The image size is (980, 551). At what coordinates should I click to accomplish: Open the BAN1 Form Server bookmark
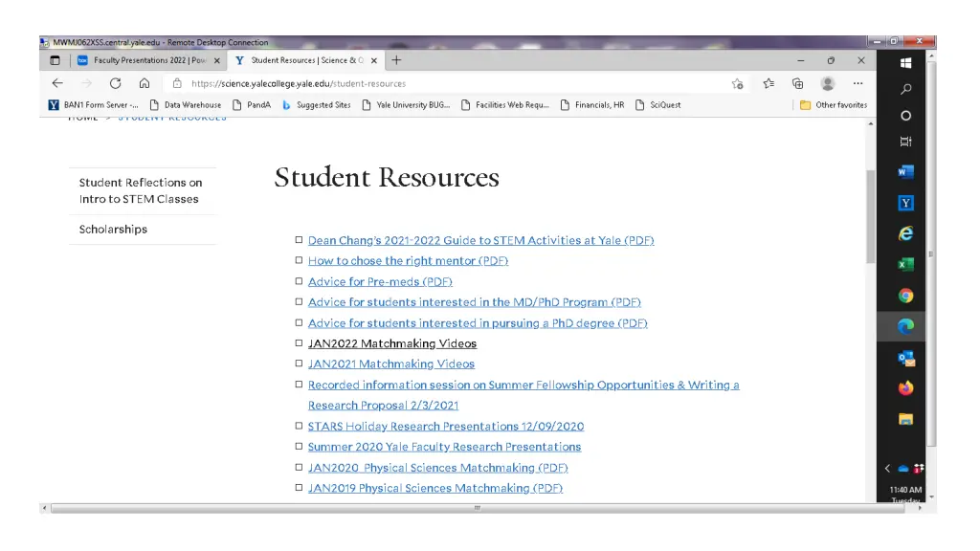click(94, 105)
